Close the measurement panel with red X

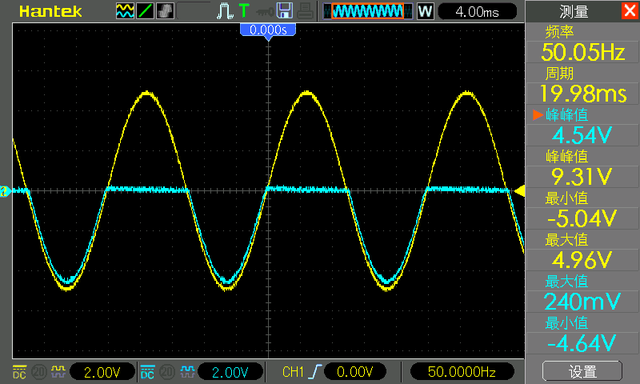[x=630, y=11]
